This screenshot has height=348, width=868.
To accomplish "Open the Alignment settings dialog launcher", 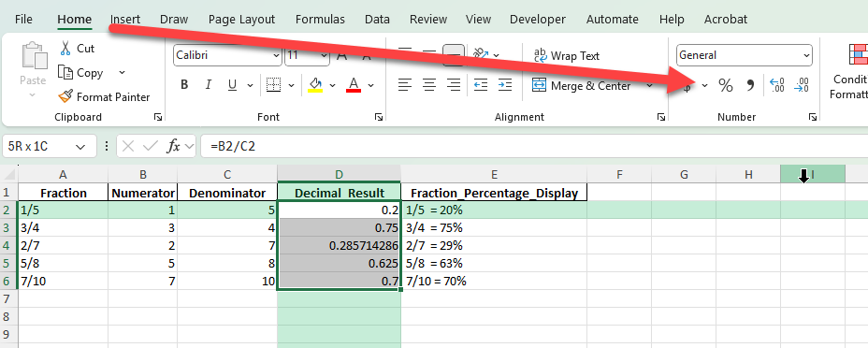I will click(x=661, y=117).
